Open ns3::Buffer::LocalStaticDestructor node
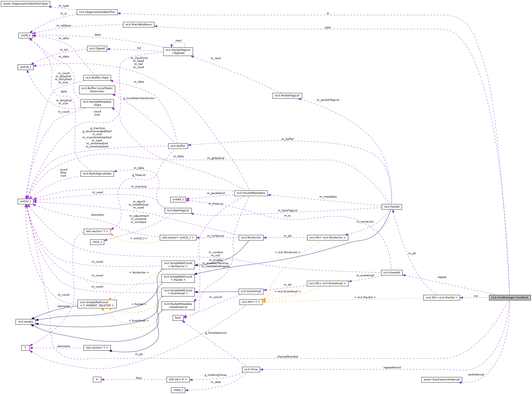532x394 pixels. pyautogui.click(x=97, y=90)
